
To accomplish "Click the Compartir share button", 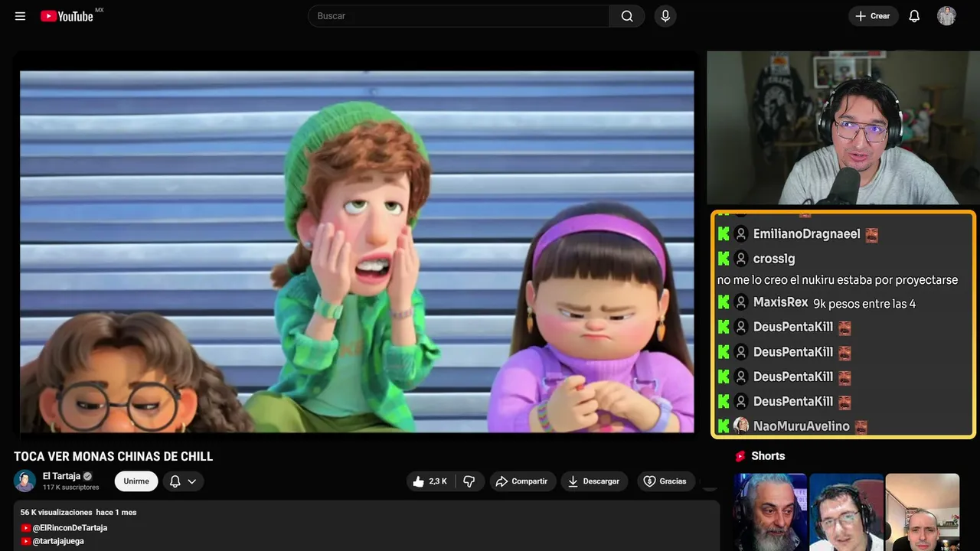I will pyautogui.click(x=522, y=481).
